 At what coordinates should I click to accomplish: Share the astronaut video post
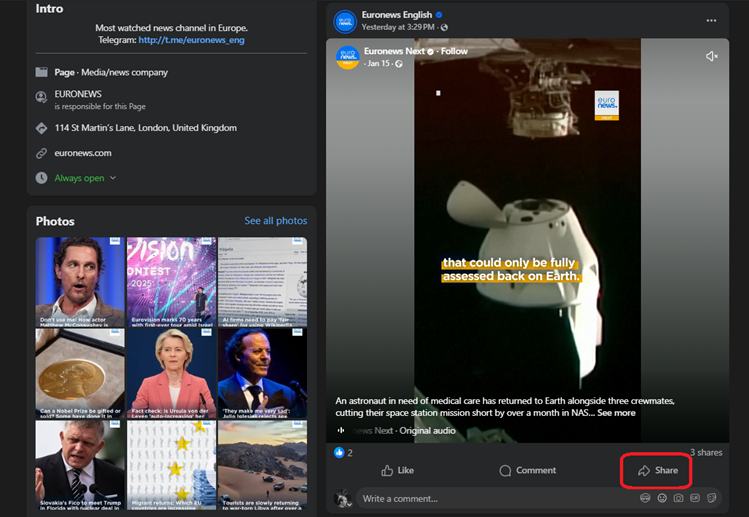(657, 470)
